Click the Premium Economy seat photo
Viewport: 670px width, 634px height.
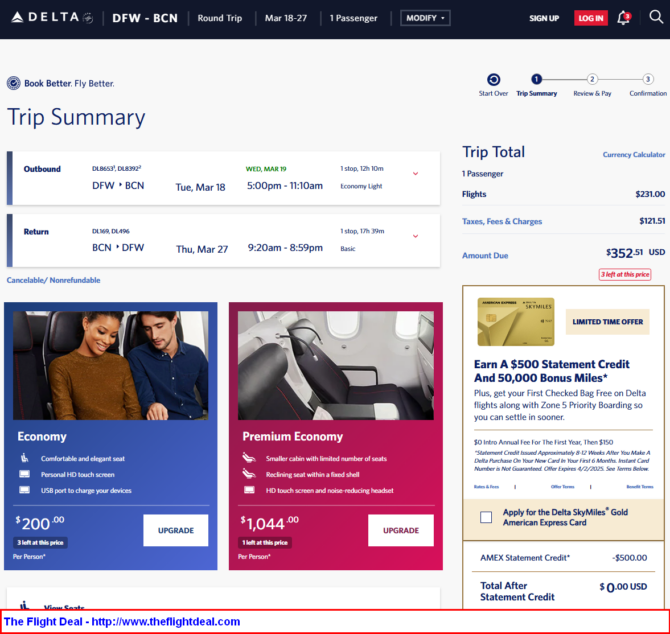tap(336, 365)
